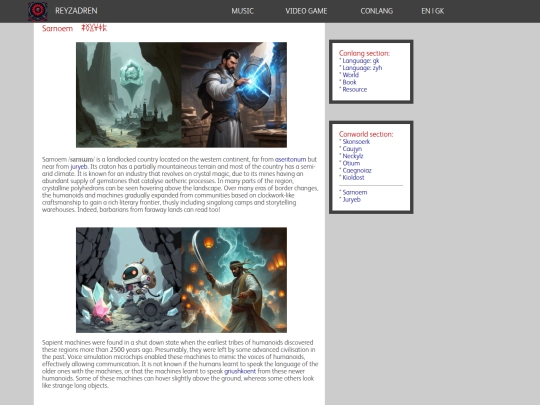Screen dimensions: 540x405
Task: Click the Reyzadren logo icon
Action: click(x=38, y=11)
